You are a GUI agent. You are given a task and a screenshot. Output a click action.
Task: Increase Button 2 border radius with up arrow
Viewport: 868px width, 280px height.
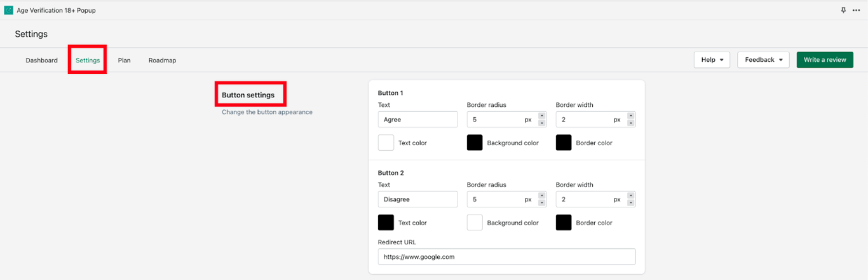coord(542,196)
